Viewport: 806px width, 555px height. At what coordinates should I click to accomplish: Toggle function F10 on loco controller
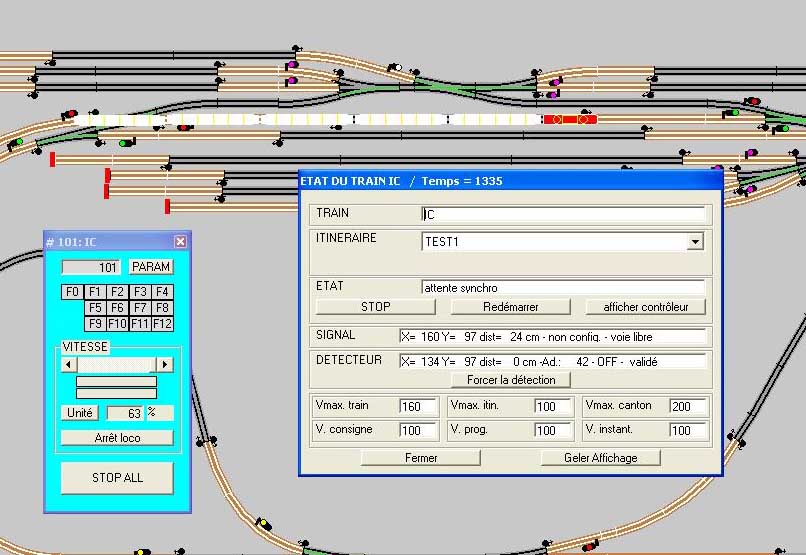point(117,324)
